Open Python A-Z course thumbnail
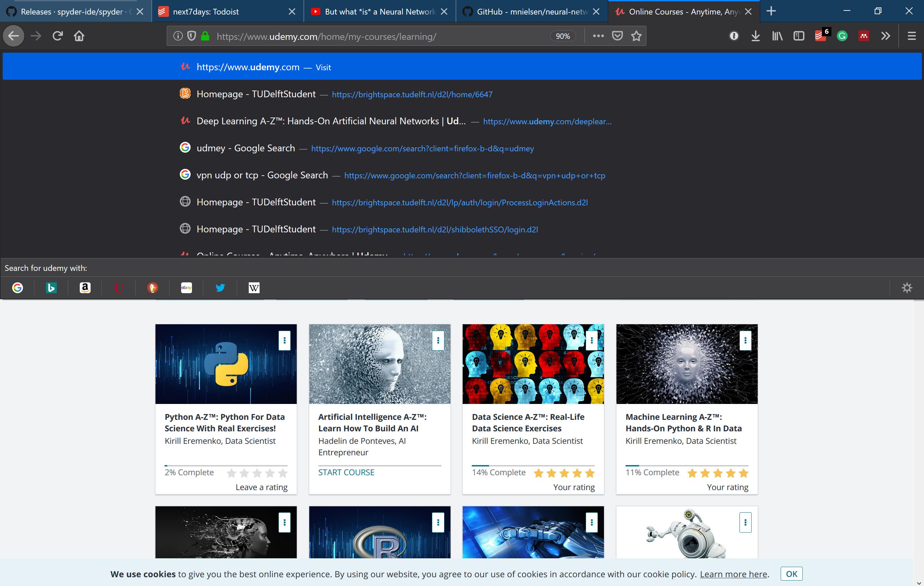This screenshot has width=924, height=586. [226, 364]
